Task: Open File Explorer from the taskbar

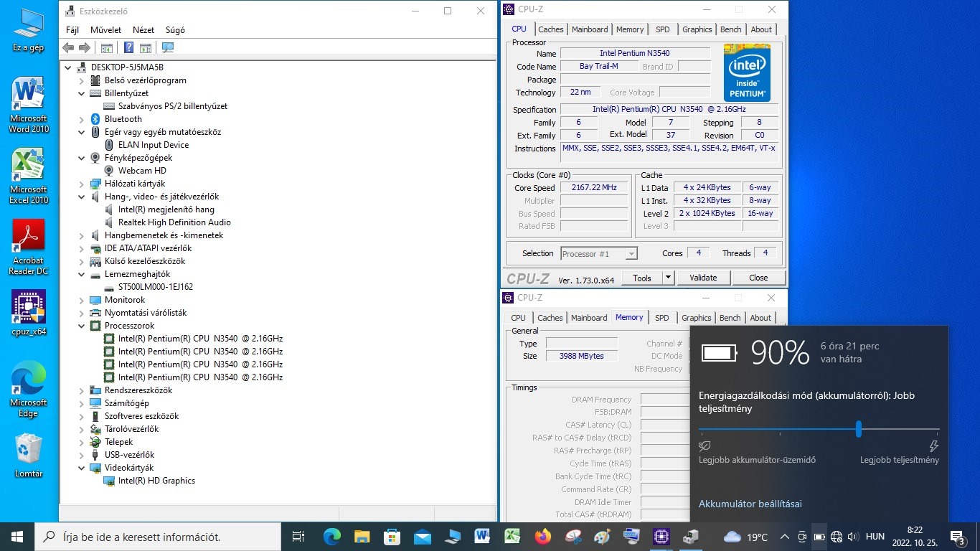Action: [362, 537]
